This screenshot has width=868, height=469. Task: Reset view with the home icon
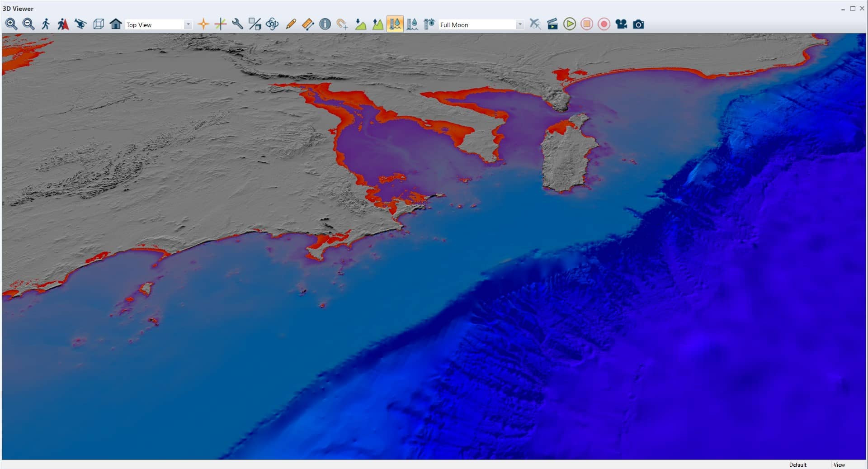116,24
